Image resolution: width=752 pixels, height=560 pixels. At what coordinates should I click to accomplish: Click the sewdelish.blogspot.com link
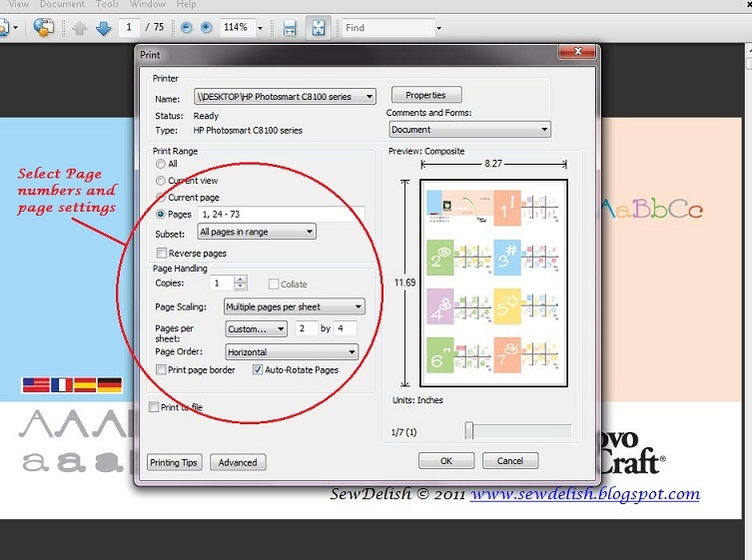point(584,494)
